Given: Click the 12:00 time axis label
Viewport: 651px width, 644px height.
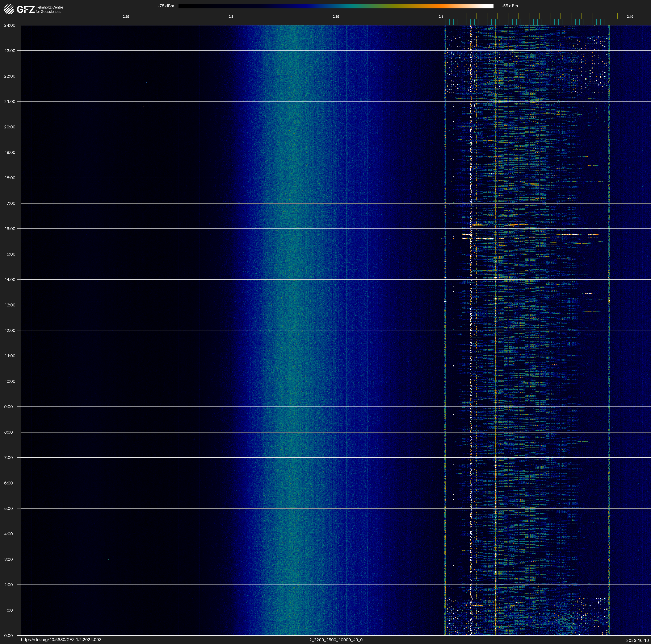Looking at the screenshot, I should [x=10, y=330].
